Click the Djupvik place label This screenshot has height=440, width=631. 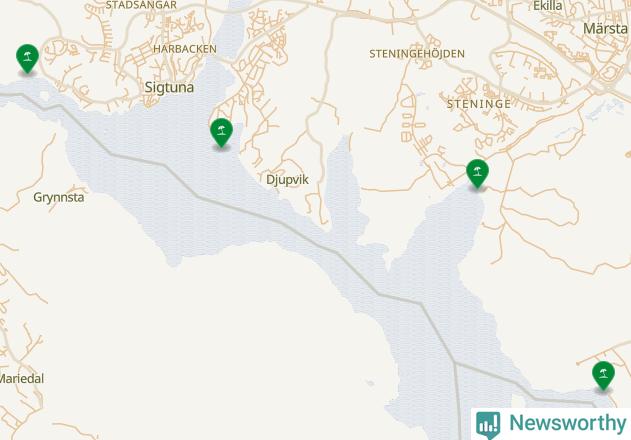(287, 180)
